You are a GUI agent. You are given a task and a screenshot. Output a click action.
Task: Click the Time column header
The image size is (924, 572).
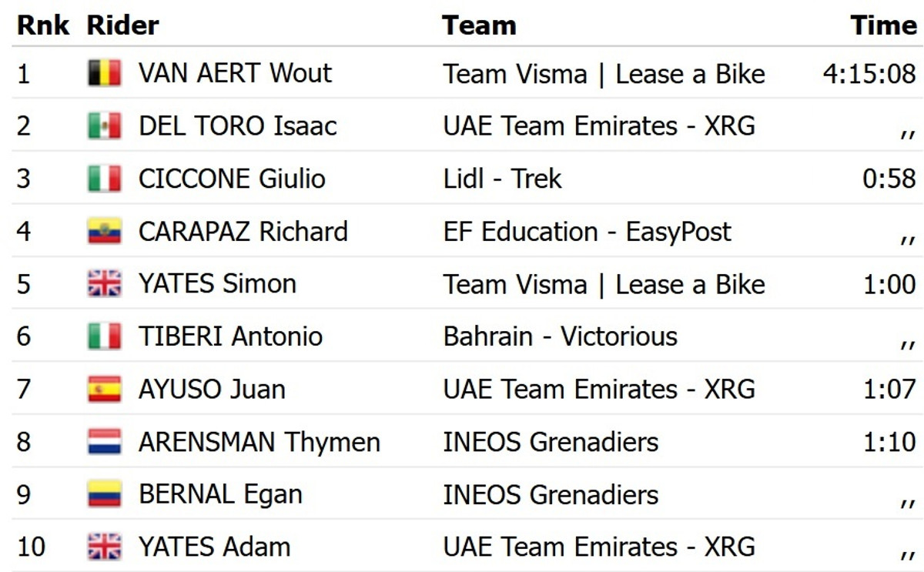[x=883, y=25]
